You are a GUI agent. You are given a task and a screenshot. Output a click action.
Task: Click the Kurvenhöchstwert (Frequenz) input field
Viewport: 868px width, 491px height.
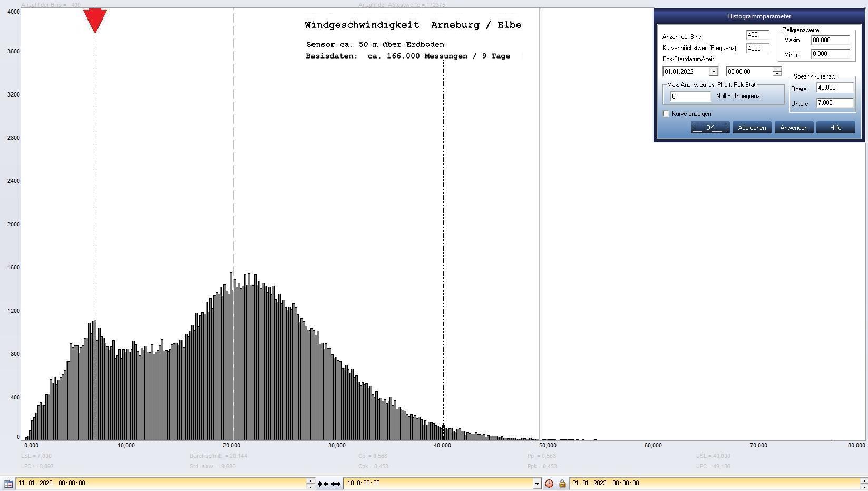point(757,48)
